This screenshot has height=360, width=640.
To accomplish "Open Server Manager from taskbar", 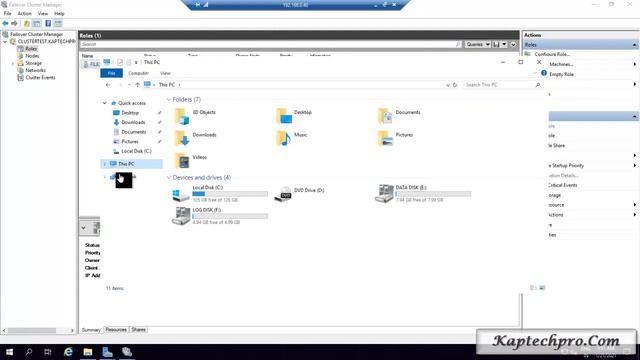I will 107,352.
